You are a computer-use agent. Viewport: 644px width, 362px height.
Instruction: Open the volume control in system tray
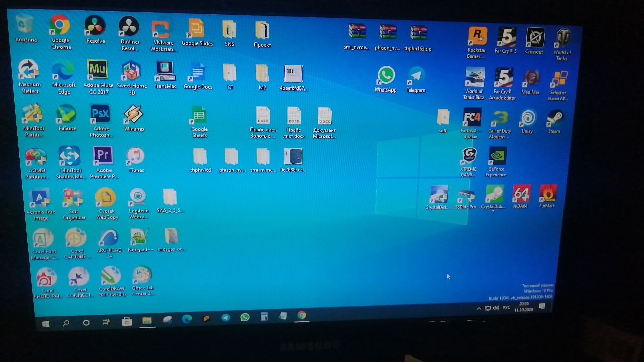pyautogui.click(x=496, y=308)
